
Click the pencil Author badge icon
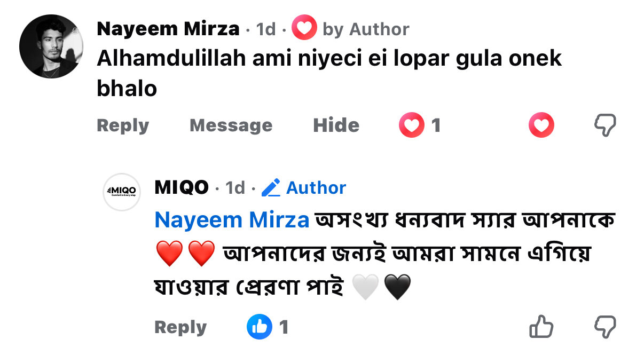pyautogui.click(x=271, y=187)
